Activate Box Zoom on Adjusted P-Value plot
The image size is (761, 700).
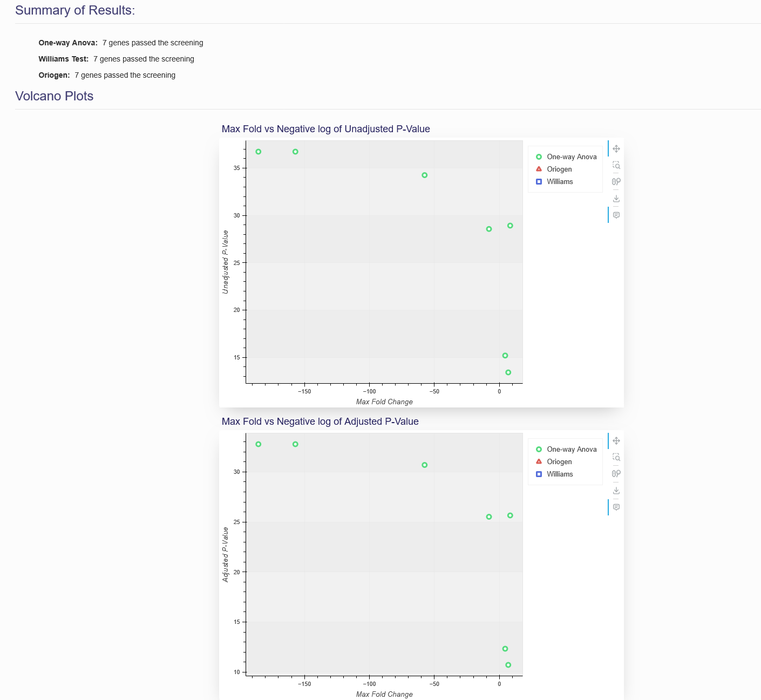click(616, 457)
